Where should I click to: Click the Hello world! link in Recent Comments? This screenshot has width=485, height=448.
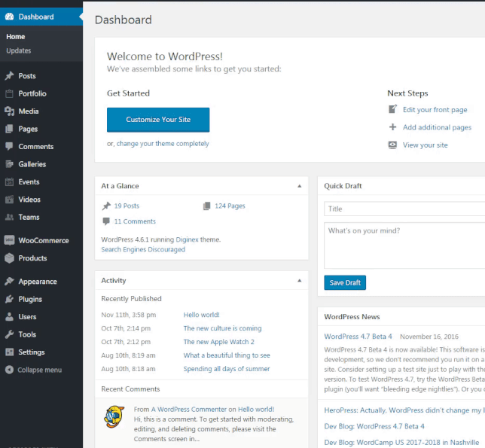click(x=256, y=410)
